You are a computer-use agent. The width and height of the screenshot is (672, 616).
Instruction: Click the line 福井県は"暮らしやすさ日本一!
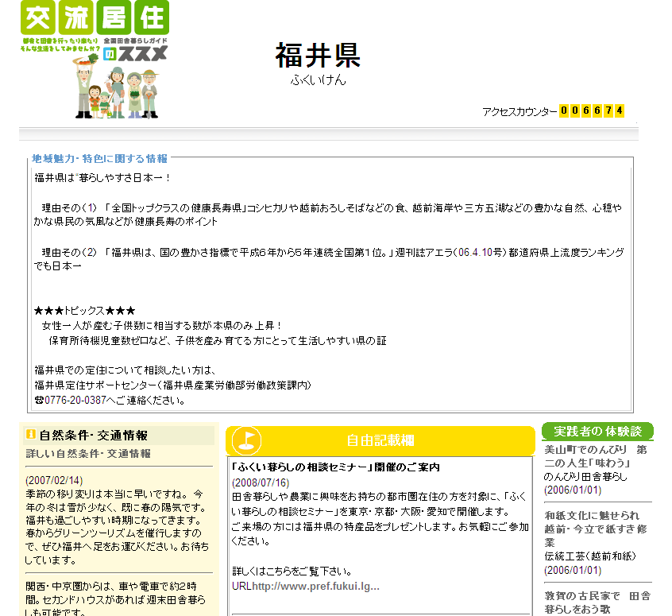tap(102, 177)
